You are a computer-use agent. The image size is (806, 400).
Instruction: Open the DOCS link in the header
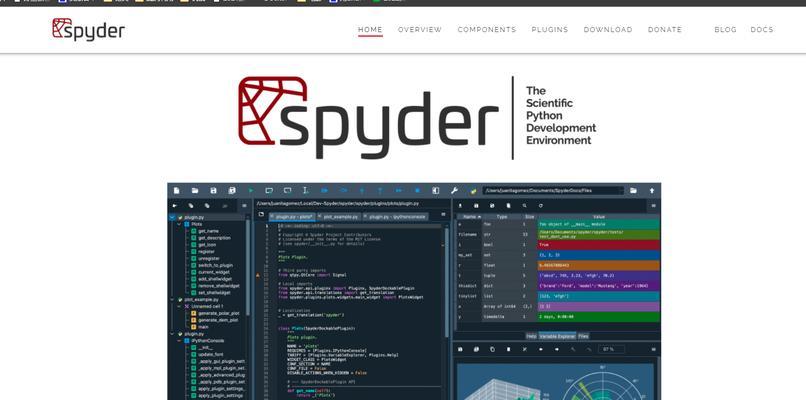pyautogui.click(x=762, y=29)
